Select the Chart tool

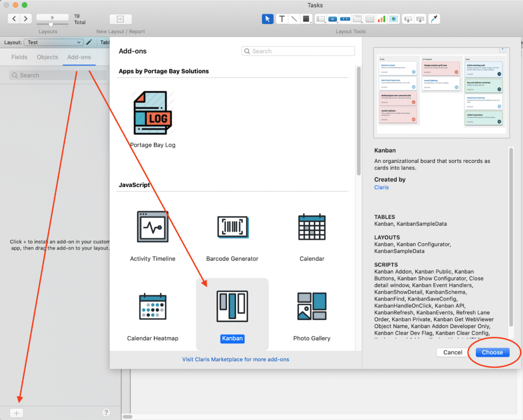(382, 19)
